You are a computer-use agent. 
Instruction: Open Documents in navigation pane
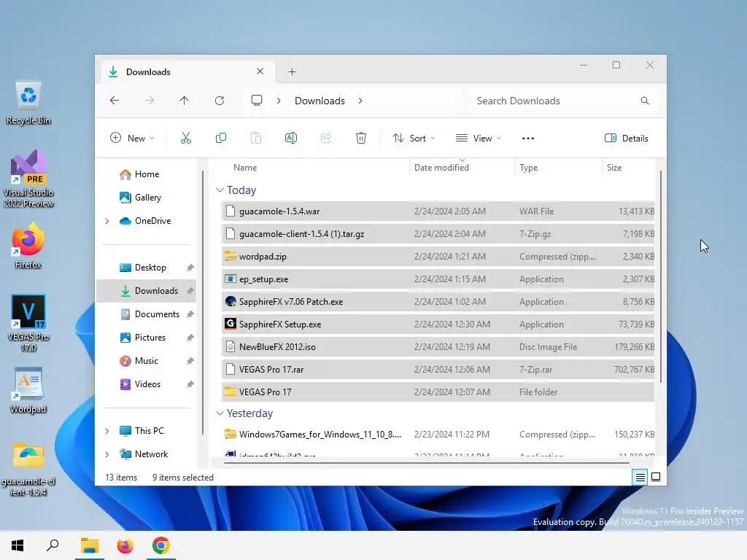pos(149,314)
